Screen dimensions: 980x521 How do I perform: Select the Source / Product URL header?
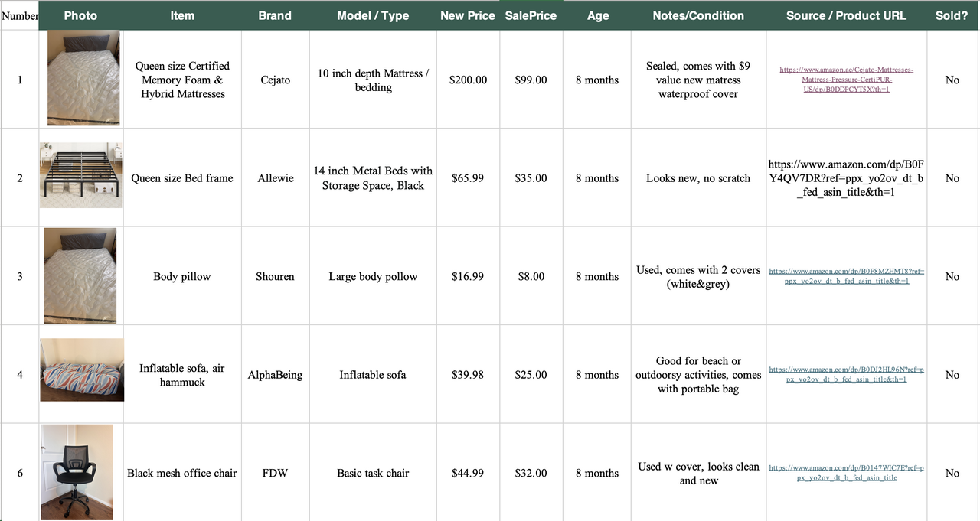click(846, 15)
